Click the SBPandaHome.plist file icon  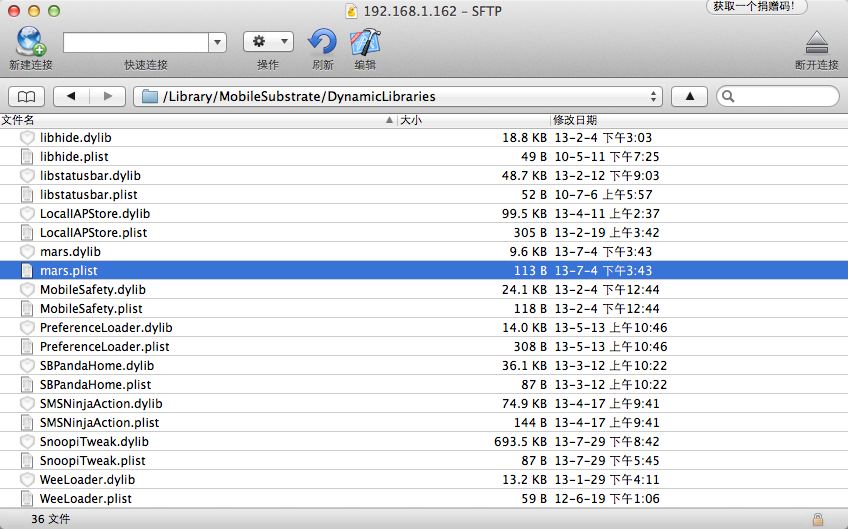(x=26, y=385)
